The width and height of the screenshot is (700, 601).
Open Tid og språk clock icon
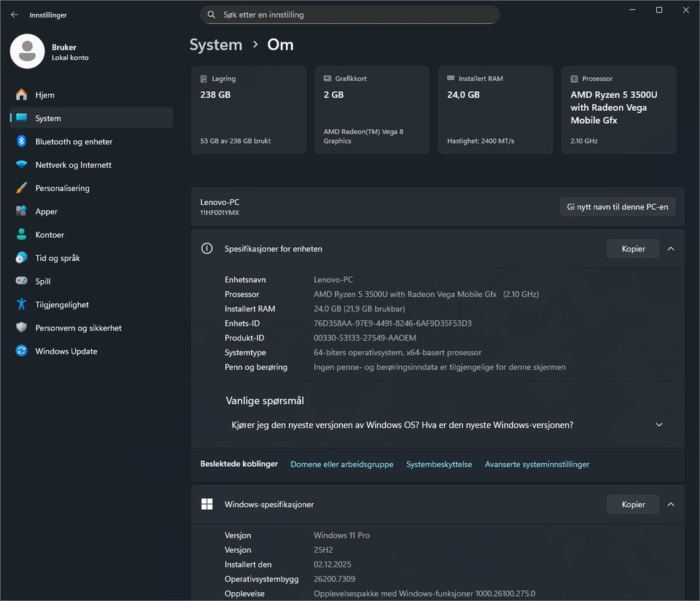tap(21, 258)
